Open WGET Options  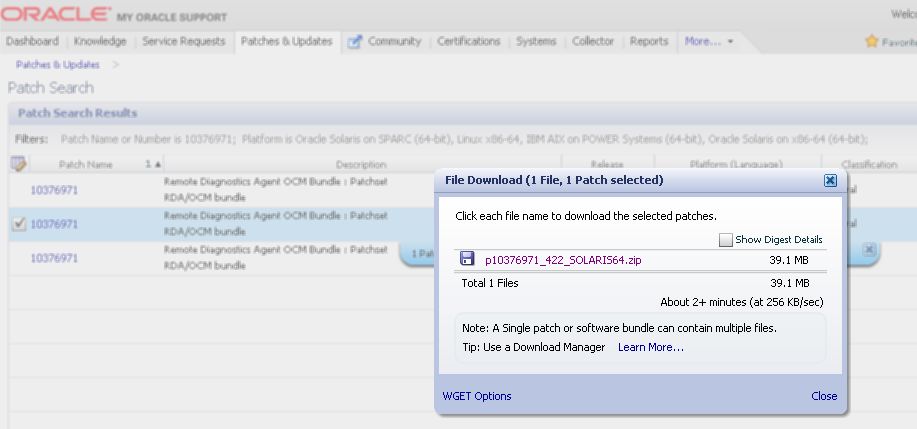pyautogui.click(x=477, y=396)
